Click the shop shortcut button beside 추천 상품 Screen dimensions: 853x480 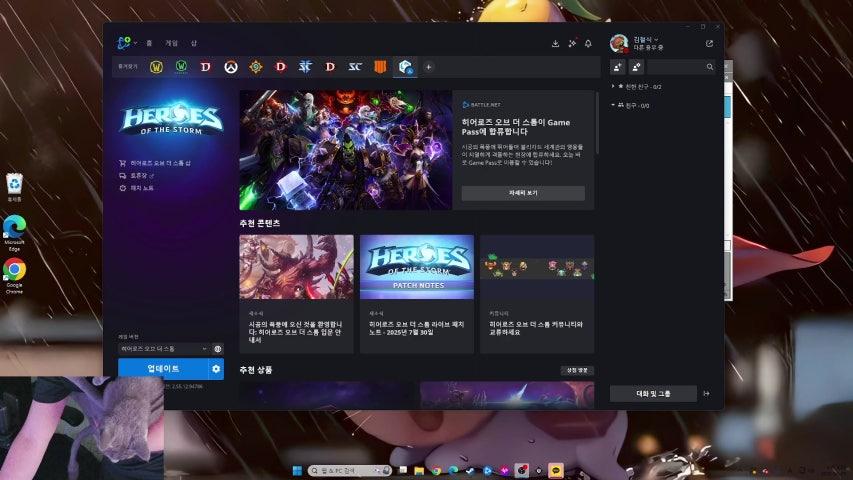(x=577, y=370)
